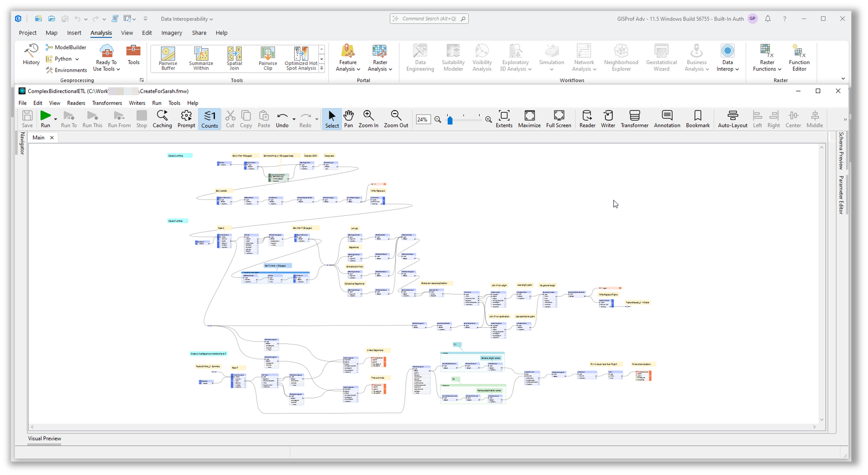The height and width of the screenshot is (475, 868).
Task: Switch to Full Screen canvas mode
Action: click(559, 119)
